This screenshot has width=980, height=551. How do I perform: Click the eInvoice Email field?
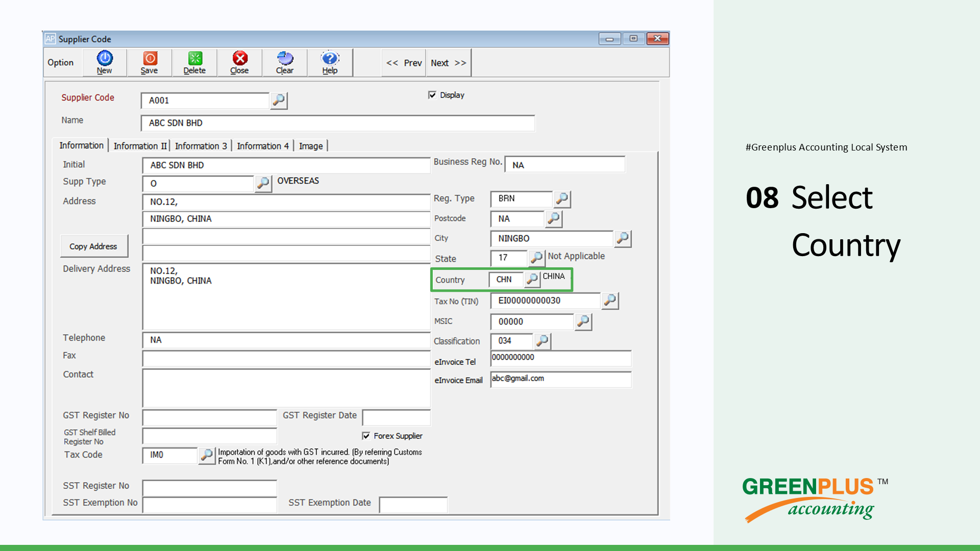click(x=561, y=379)
